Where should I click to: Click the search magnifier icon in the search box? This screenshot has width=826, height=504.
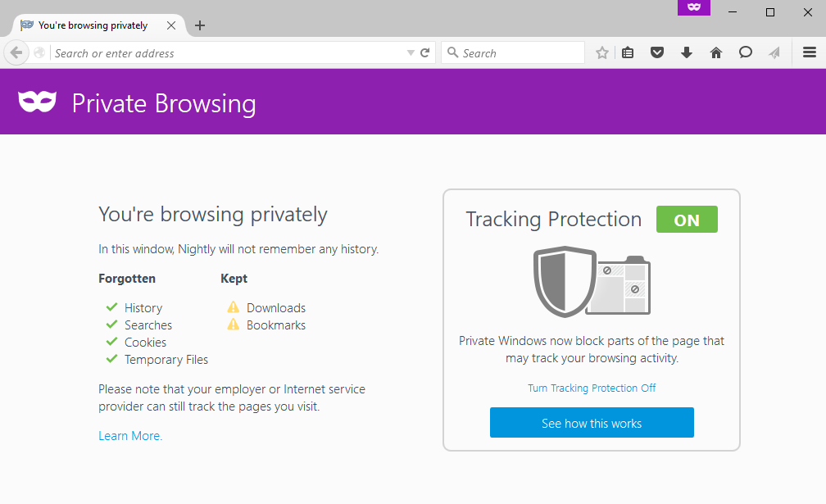452,53
